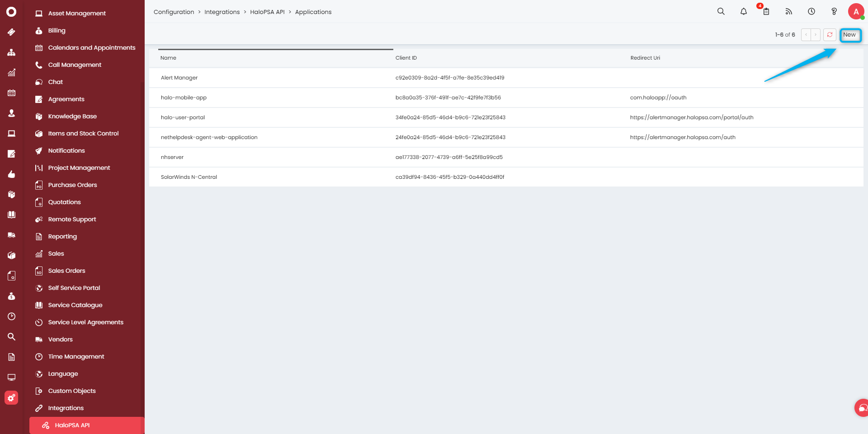Open Quotations menu item
Screen dimensions: 868x434
(64, 202)
